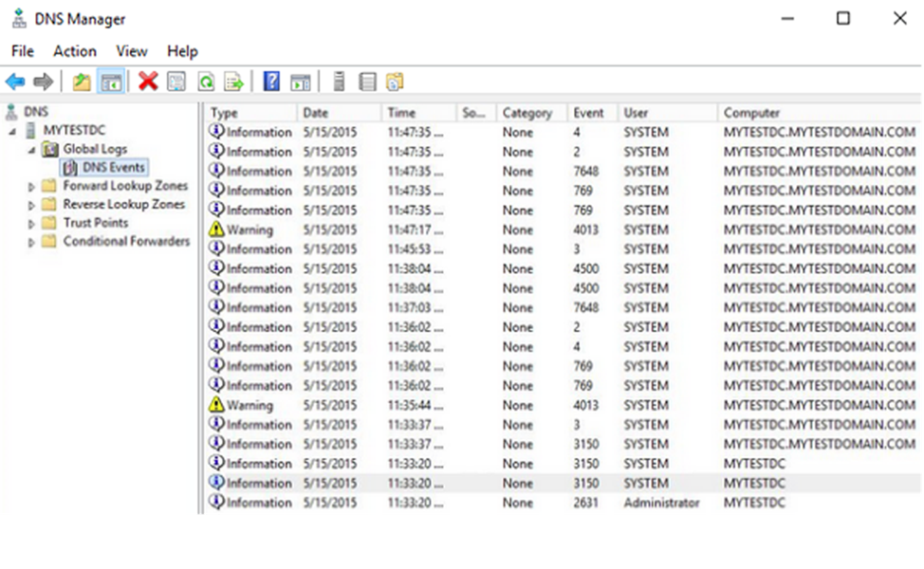Expand the Trust Points node

[x=31, y=224]
